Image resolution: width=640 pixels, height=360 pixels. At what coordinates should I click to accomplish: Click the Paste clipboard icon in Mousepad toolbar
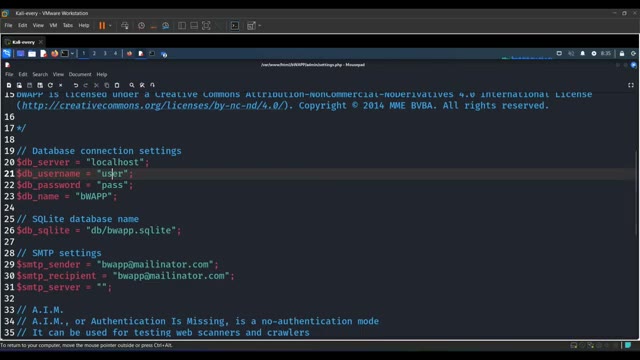(117, 85)
